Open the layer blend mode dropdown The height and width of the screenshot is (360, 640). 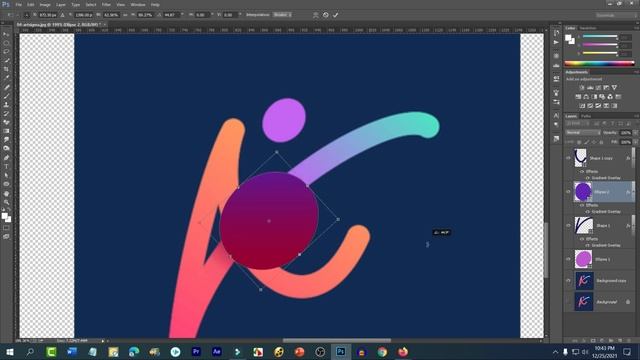pyautogui.click(x=583, y=133)
